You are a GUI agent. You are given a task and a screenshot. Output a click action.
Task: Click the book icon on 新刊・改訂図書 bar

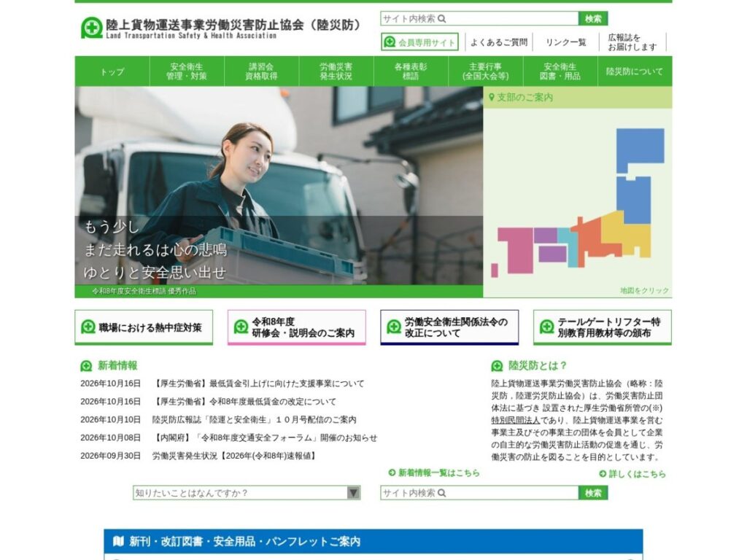point(118,541)
